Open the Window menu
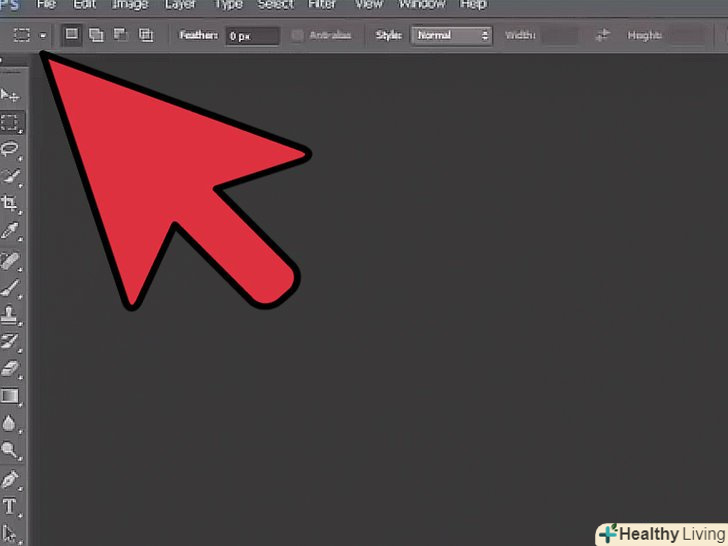This screenshot has height=546, width=728. coord(422,5)
